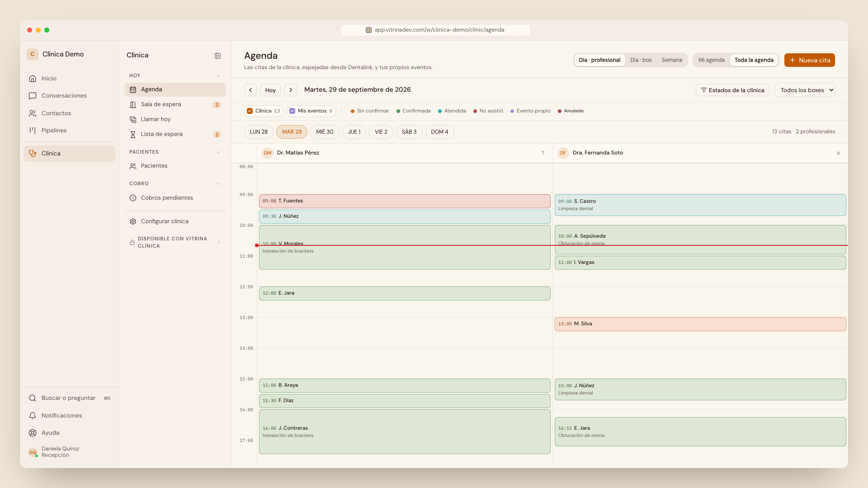Collapse the HOY section chevron
The width and height of the screenshot is (868, 488).
[218, 76]
